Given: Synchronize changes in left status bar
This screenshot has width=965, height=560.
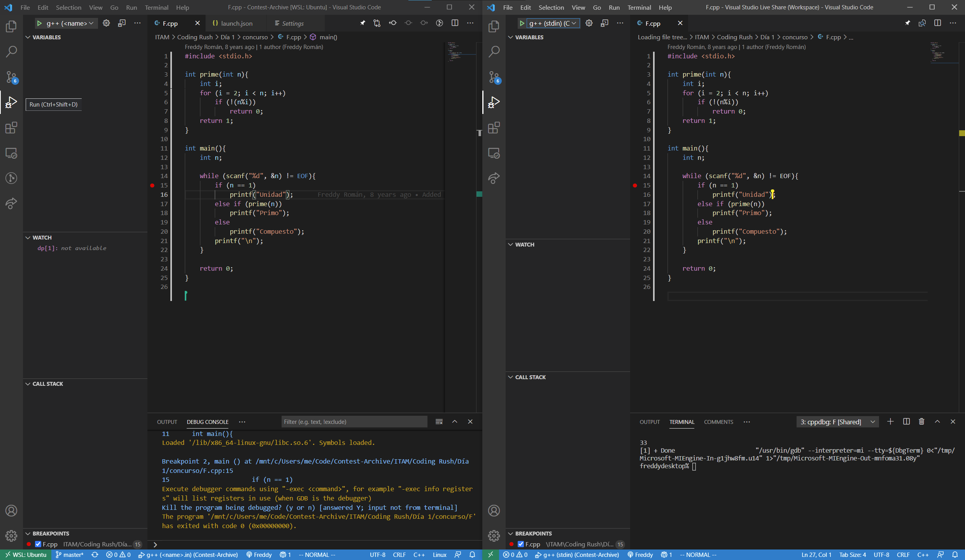Looking at the screenshot, I should coord(95,555).
